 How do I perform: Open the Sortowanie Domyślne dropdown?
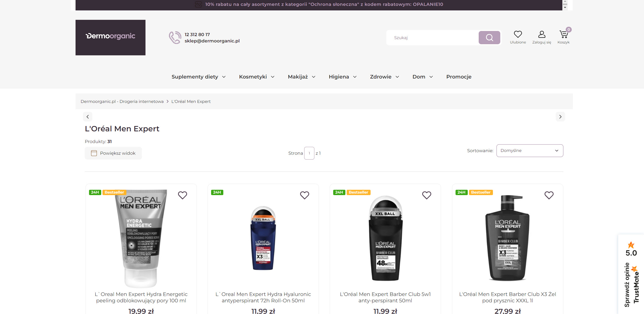point(530,151)
